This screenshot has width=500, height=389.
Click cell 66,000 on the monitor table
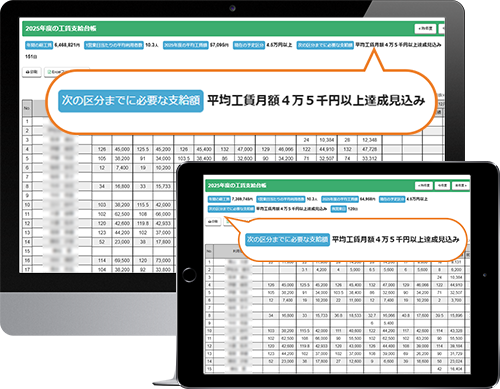pyautogui.click(x=163, y=214)
